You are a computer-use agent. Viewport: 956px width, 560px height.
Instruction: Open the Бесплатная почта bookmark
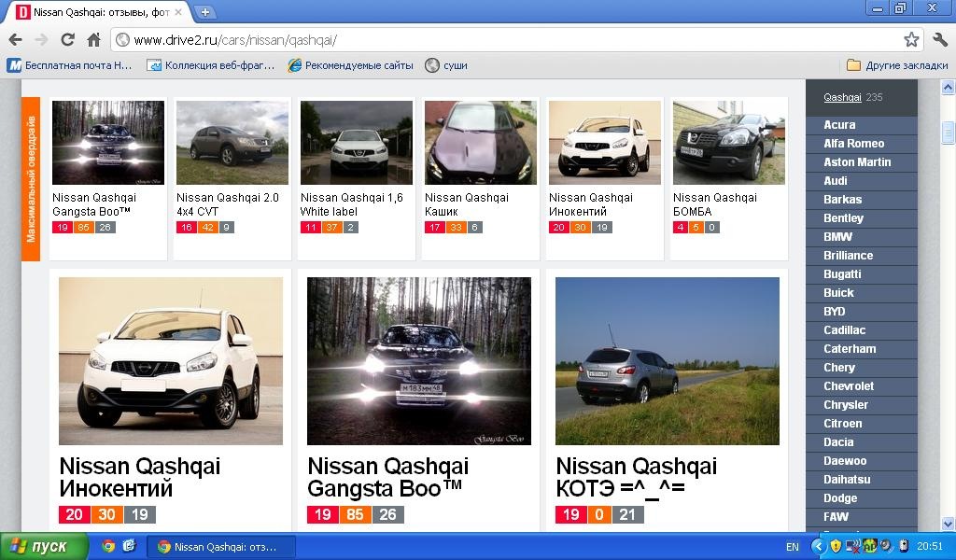(69, 65)
